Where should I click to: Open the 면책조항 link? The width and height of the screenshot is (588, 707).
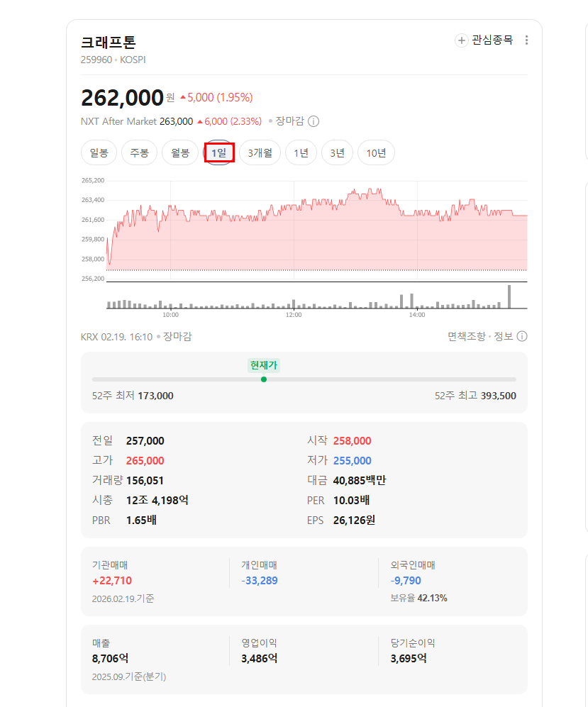(x=466, y=336)
